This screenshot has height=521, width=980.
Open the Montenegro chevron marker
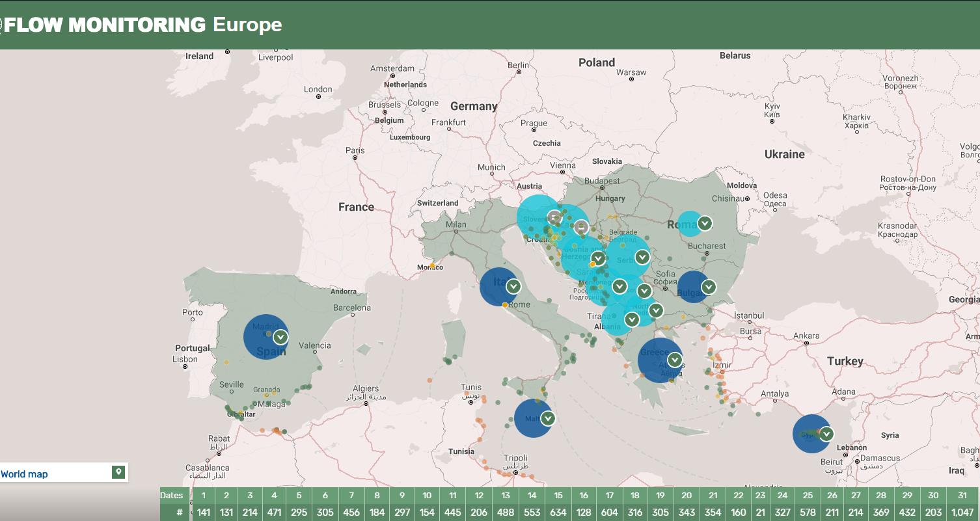(619, 286)
